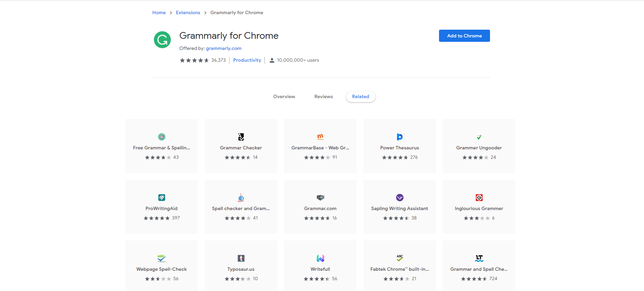Click the Power Thesaurus title text
The height and width of the screenshot is (291, 644).
pos(400,148)
